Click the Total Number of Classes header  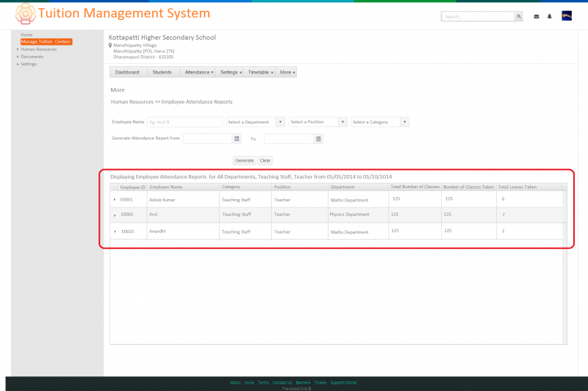[415, 187]
